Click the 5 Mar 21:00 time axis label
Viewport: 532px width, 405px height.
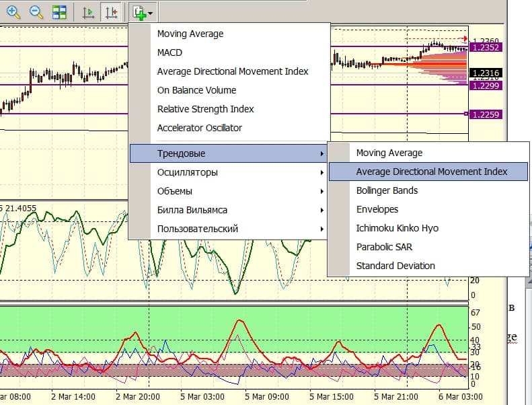tap(396, 396)
